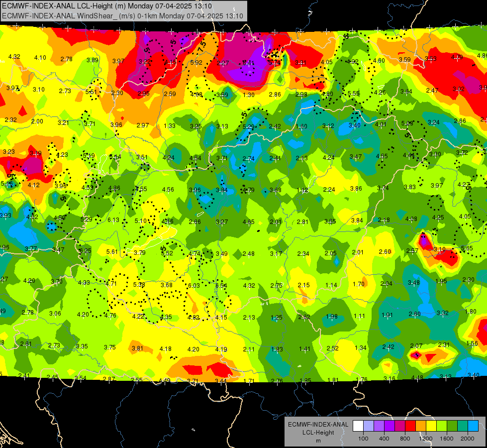Screen dimensions: 487x448
Task: Click the grid value 3.74
Action: [x=383, y=188]
